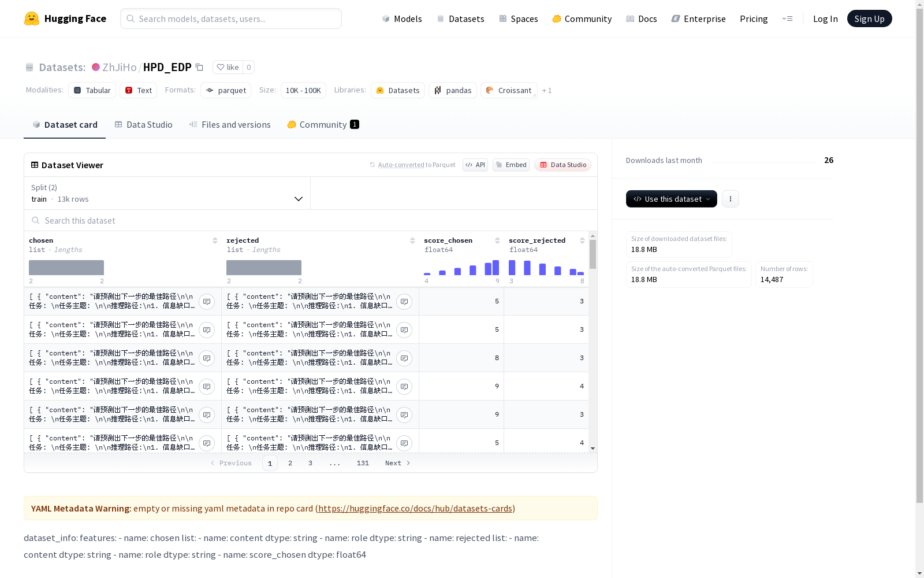Click the API button in Dataset Viewer
This screenshot has height=578, width=924.
(475, 165)
